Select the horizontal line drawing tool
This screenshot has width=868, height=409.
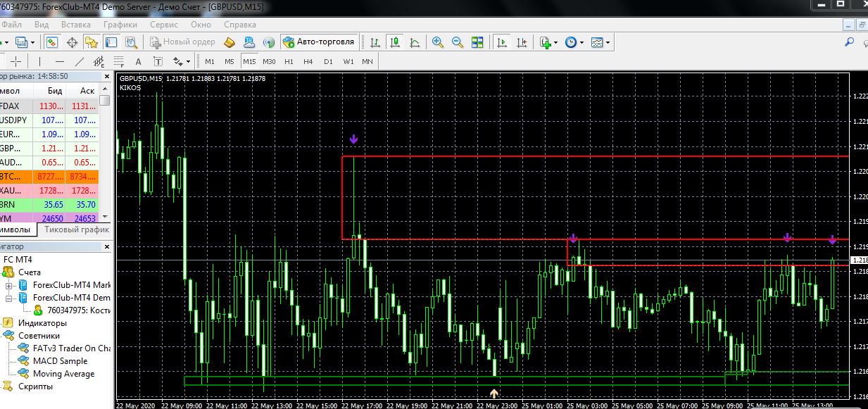59,61
